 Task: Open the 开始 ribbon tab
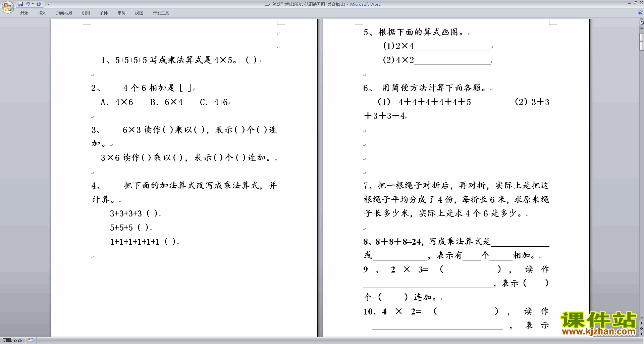(24, 13)
